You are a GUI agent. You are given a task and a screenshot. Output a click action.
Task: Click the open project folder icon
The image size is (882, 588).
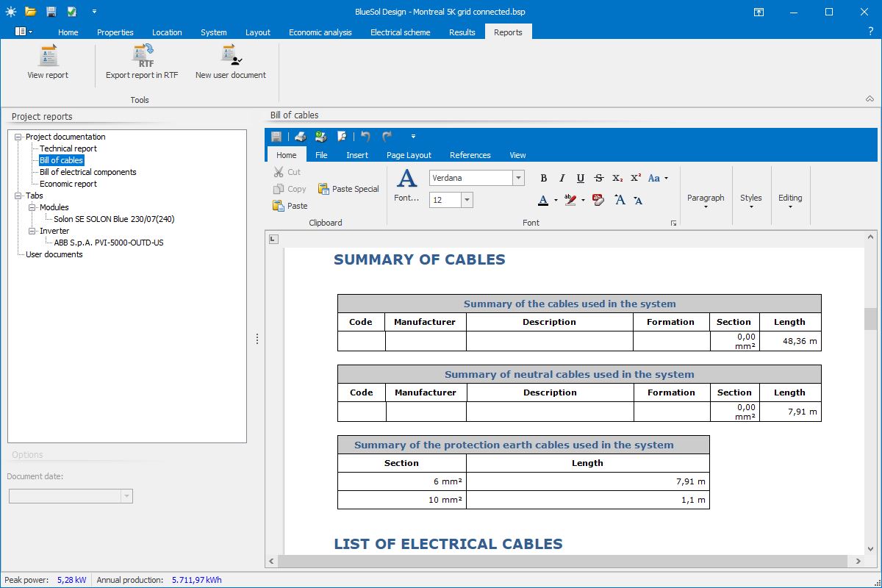click(x=30, y=12)
